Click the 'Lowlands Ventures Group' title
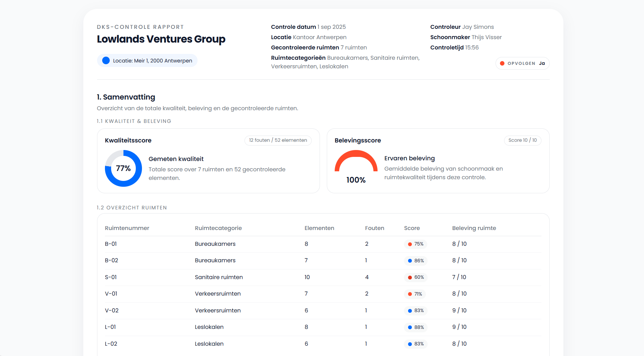This screenshot has width=644, height=356. click(x=161, y=39)
